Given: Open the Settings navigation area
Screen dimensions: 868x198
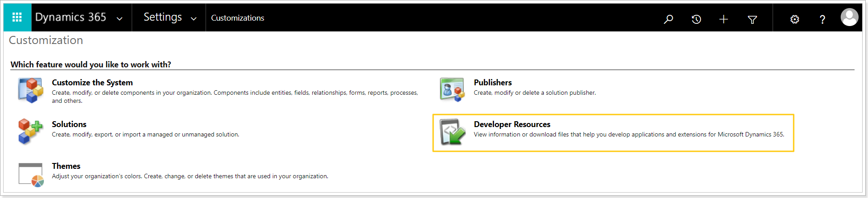Looking at the screenshot, I should point(163,17).
